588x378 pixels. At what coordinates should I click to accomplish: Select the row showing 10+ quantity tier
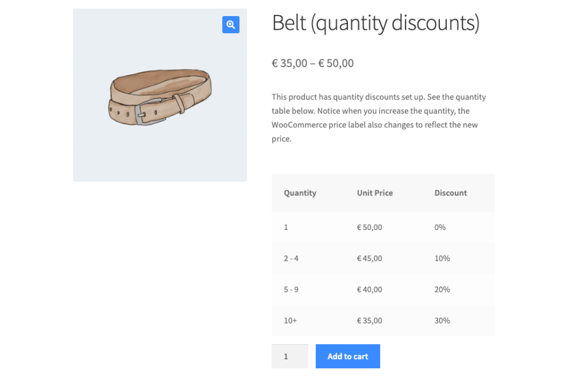click(289, 321)
